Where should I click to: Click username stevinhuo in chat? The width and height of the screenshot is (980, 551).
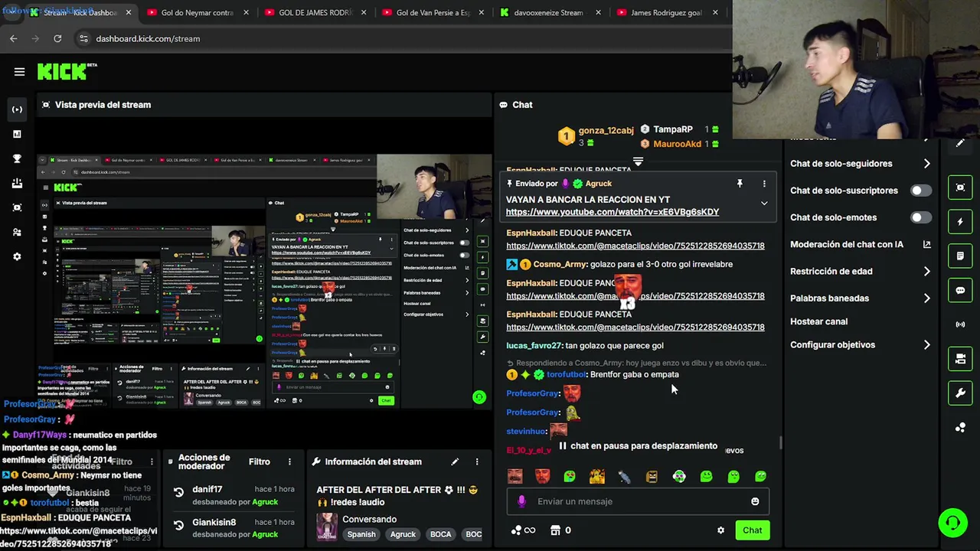pos(526,432)
